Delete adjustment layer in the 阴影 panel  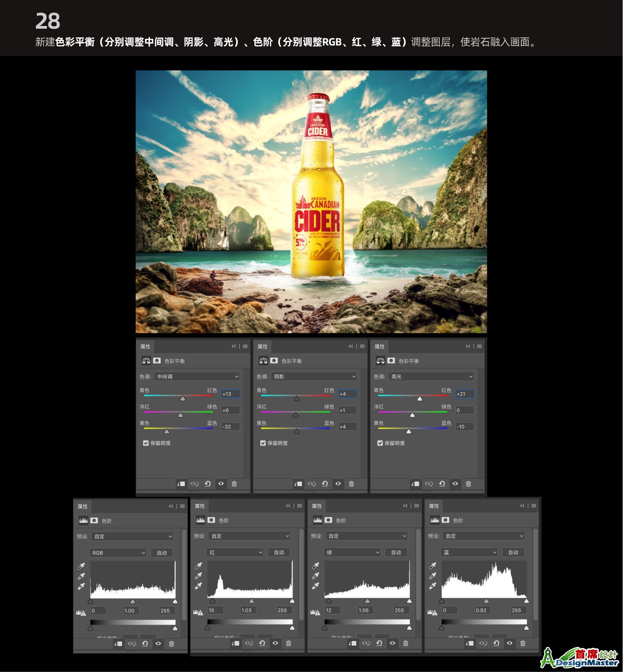(x=351, y=484)
